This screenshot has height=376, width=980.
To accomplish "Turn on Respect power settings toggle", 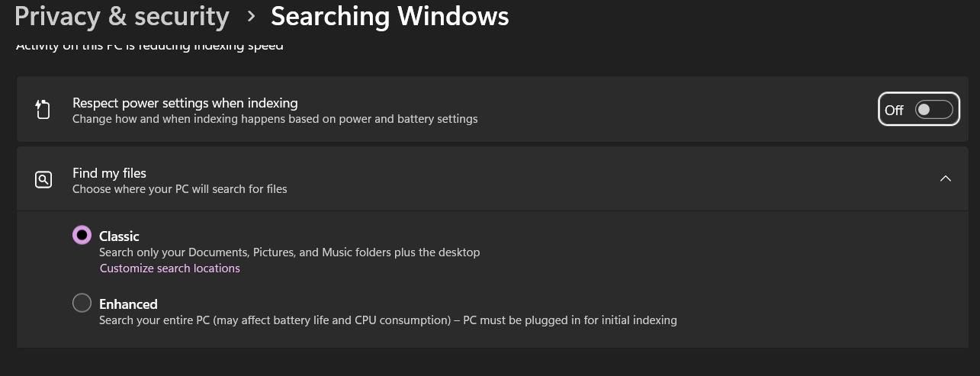I will click(934, 110).
